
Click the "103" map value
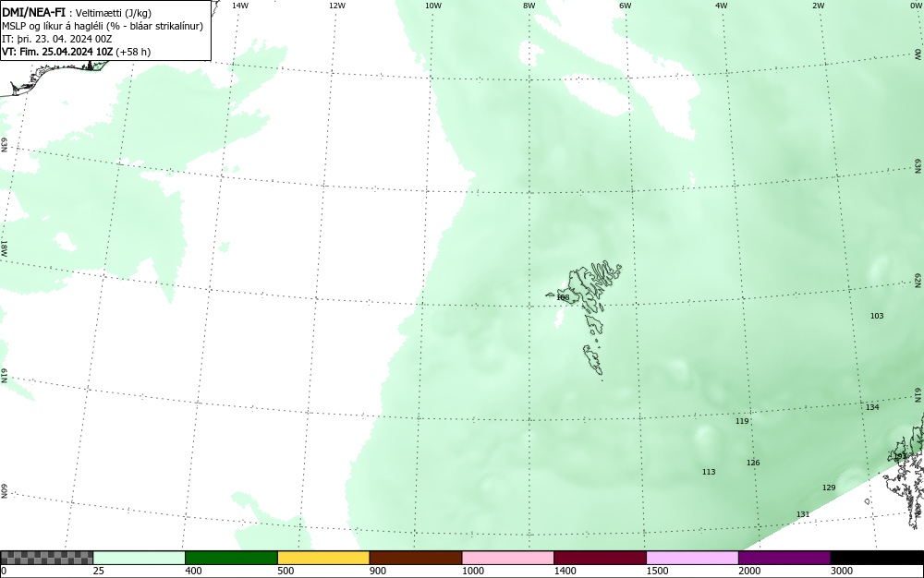click(877, 316)
